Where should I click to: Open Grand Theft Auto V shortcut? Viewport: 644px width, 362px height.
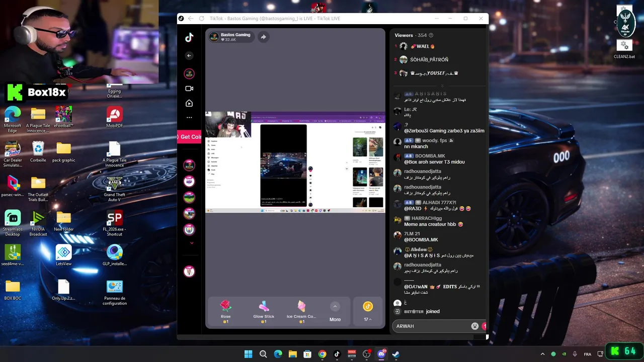115,189
